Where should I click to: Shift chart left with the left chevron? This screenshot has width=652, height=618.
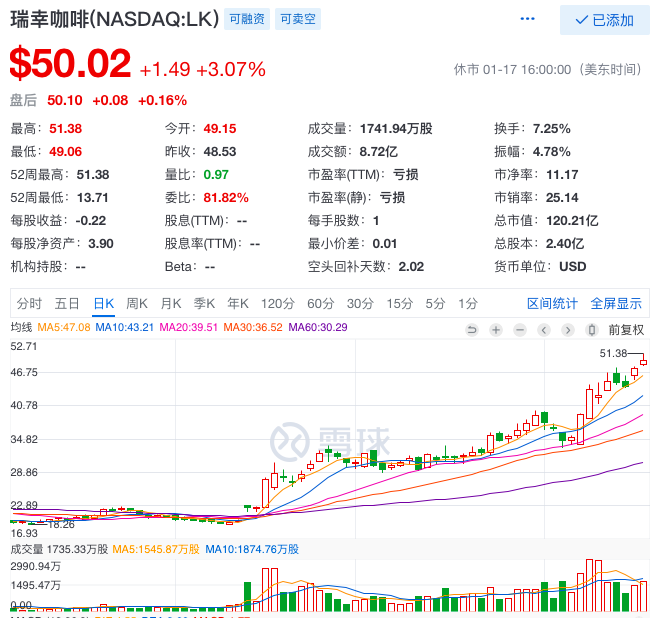(x=543, y=330)
